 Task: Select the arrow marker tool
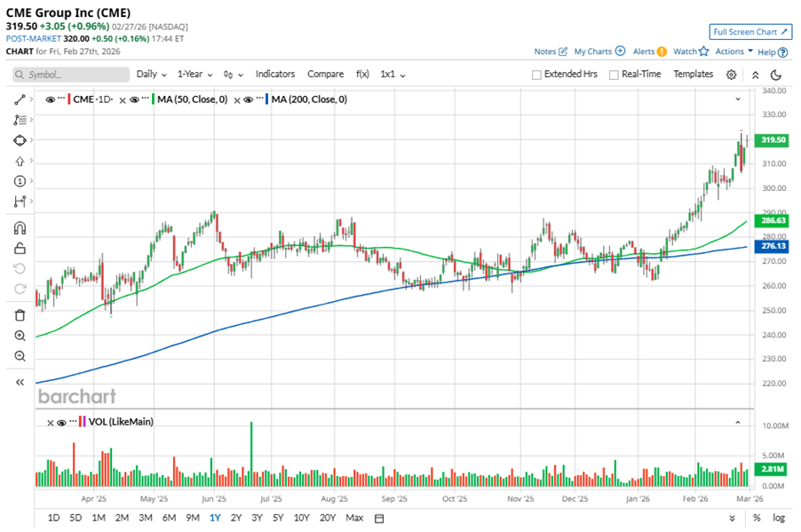[20, 161]
